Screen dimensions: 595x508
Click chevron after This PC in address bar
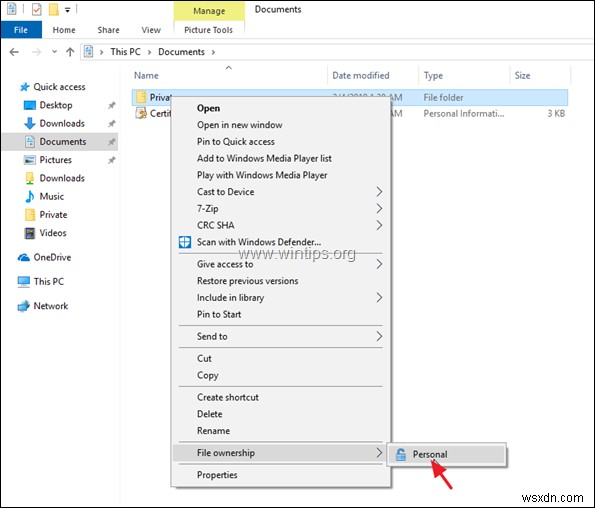click(150, 52)
